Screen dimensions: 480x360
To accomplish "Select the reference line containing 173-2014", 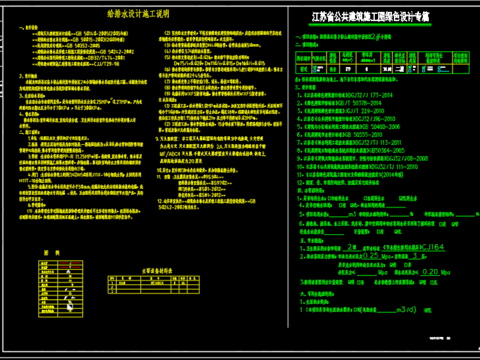I will pyautogui.click(x=345, y=95).
